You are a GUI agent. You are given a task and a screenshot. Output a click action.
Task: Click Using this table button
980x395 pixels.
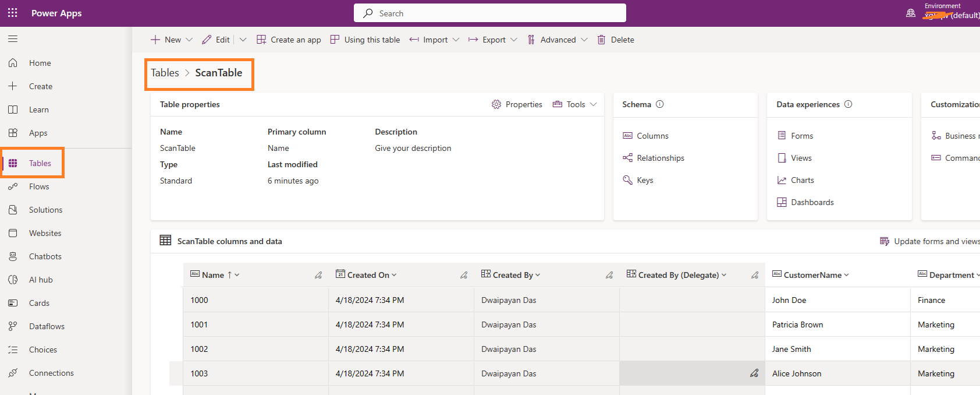coord(365,40)
